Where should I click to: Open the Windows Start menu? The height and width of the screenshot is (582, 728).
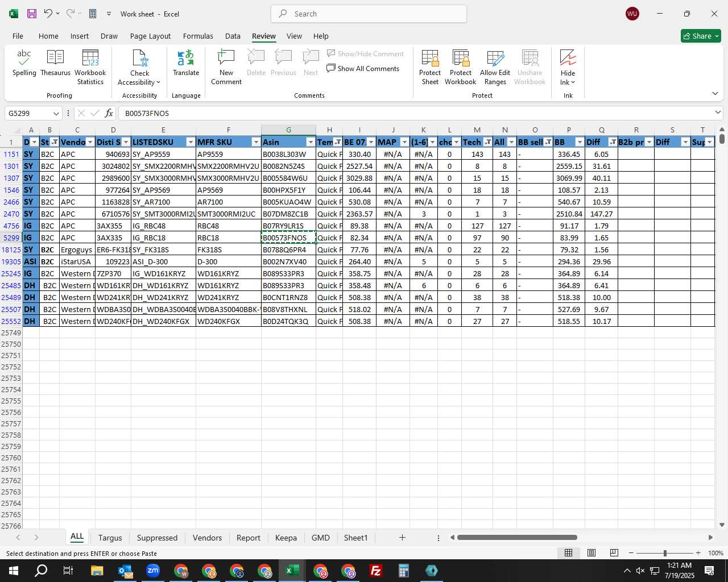point(14,571)
